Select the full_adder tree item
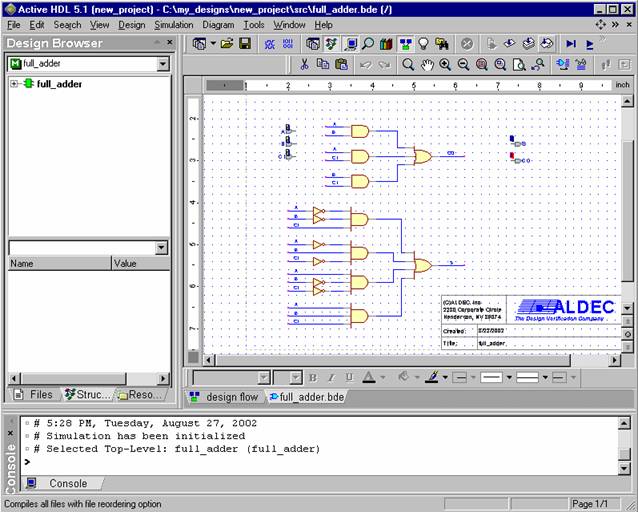The height and width of the screenshot is (512, 638). (x=59, y=84)
